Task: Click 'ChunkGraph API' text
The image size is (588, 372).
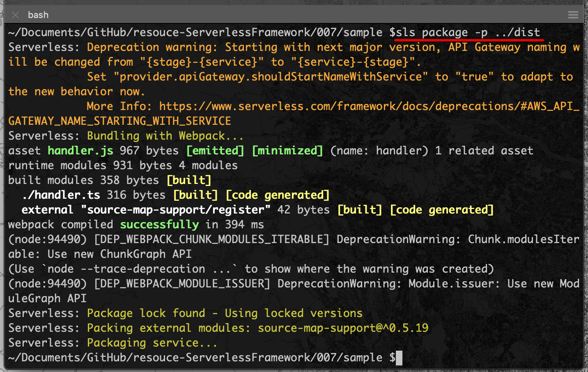Action: [146, 254]
